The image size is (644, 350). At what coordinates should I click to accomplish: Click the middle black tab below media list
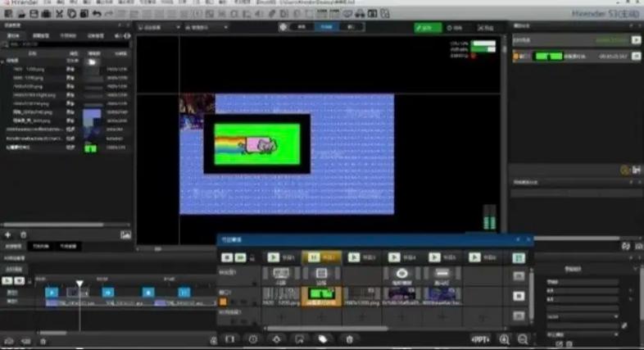41,246
